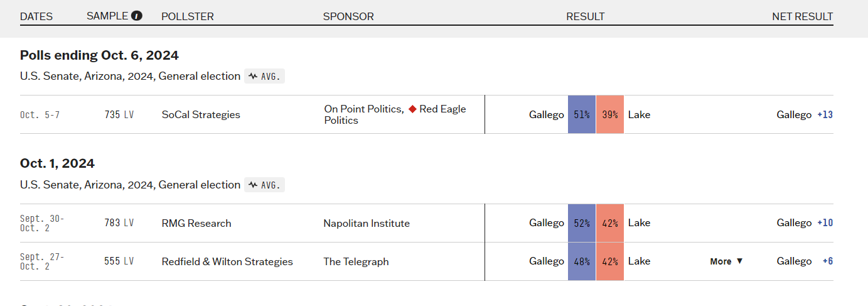Click the sample info icon
The height and width of the screenshot is (306, 868).
pos(137,16)
